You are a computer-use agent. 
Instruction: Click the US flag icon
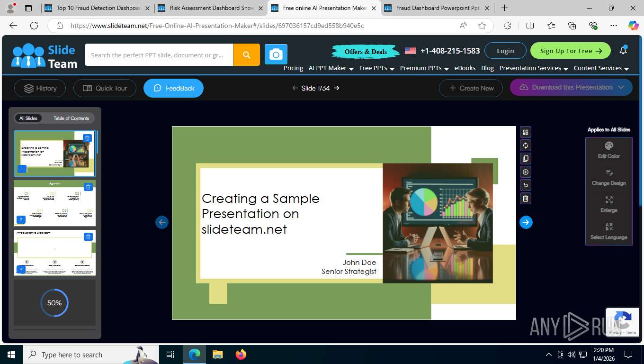click(x=410, y=51)
